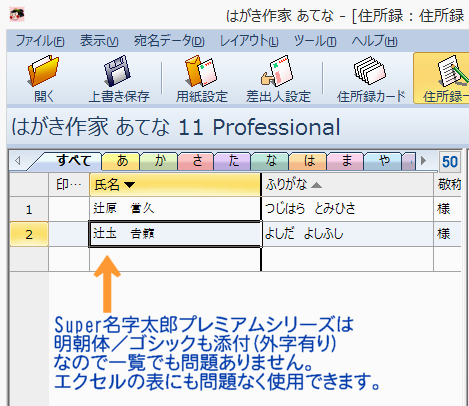Screen dimensions: 469x406
Task: Sort by ふりがな column header
Action: [347, 184]
